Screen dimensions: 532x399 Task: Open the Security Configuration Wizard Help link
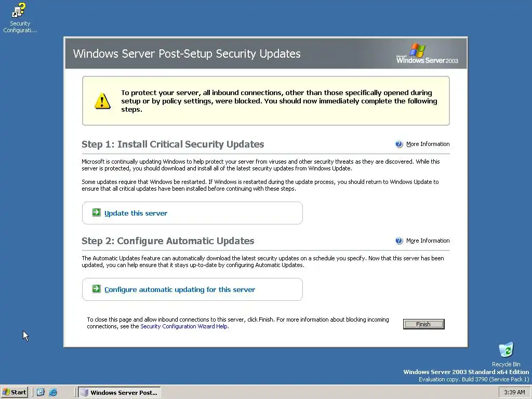pos(184,326)
